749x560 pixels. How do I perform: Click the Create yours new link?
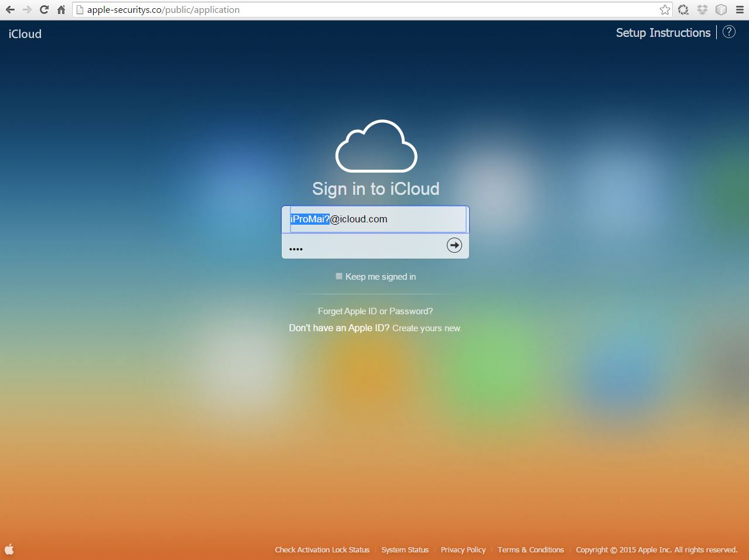(427, 328)
